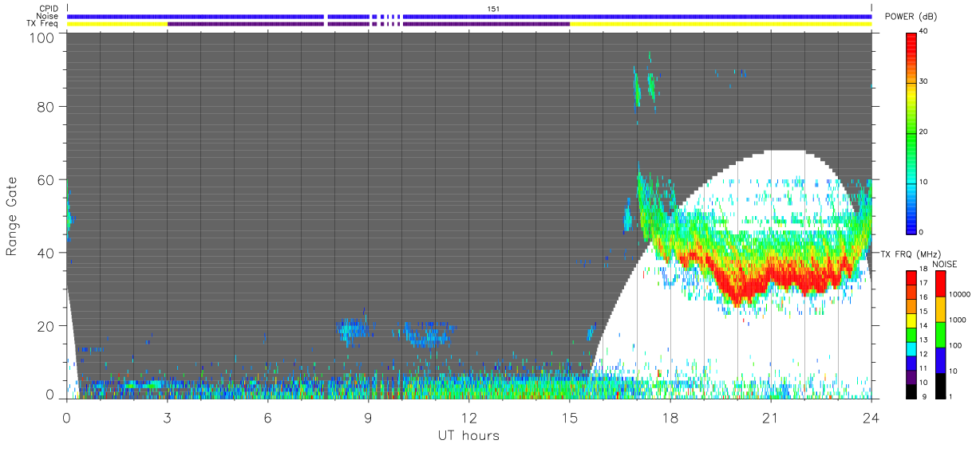The height and width of the screenshot is (452, 980).
Task: Click the scatter patch near 8.5 UT, gate 20
Action: [351, 328]
